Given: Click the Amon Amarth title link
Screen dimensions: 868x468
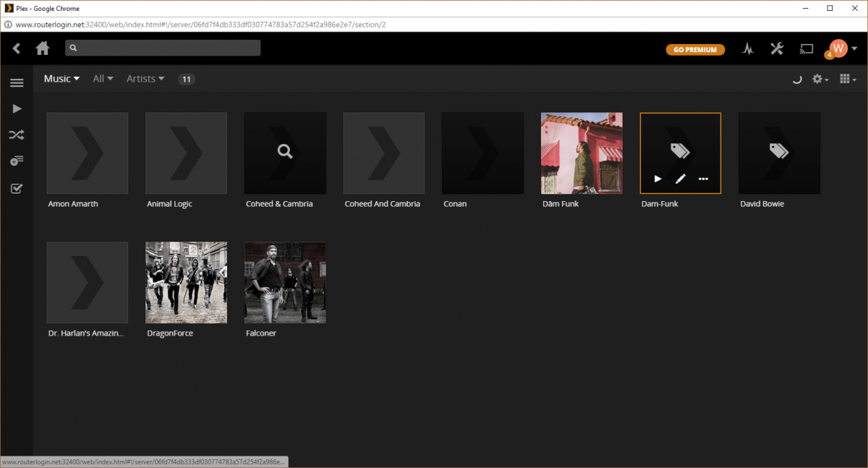Looking at the screenshot, I should click(73, 204).
